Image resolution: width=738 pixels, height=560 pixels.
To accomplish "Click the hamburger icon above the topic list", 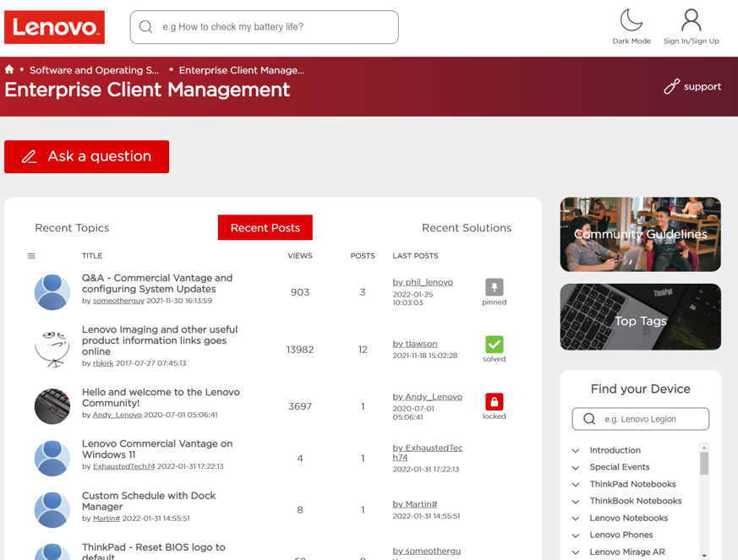I will 31,256.
